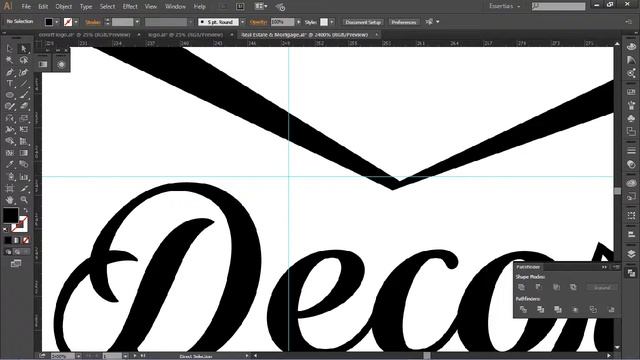This screenshot has width=640, height=360.
Task: Click Stroke label in control bar
Action: tap(93, 22)
